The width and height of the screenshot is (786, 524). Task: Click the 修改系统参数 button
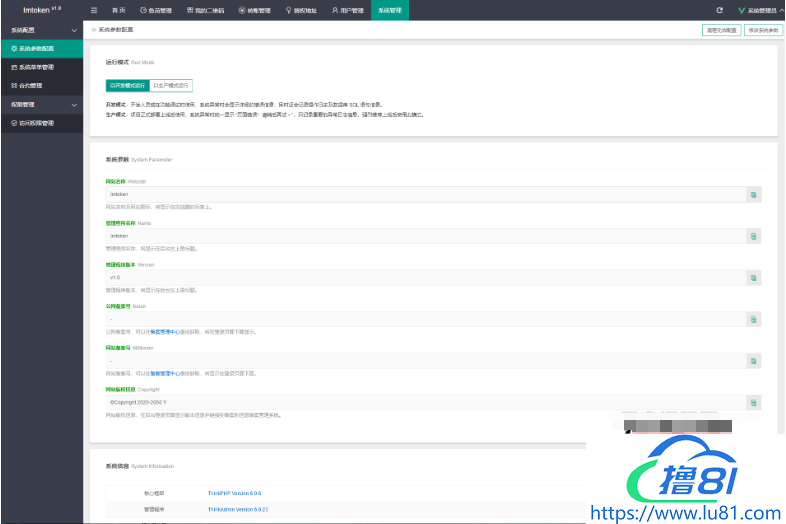[763, 31]
